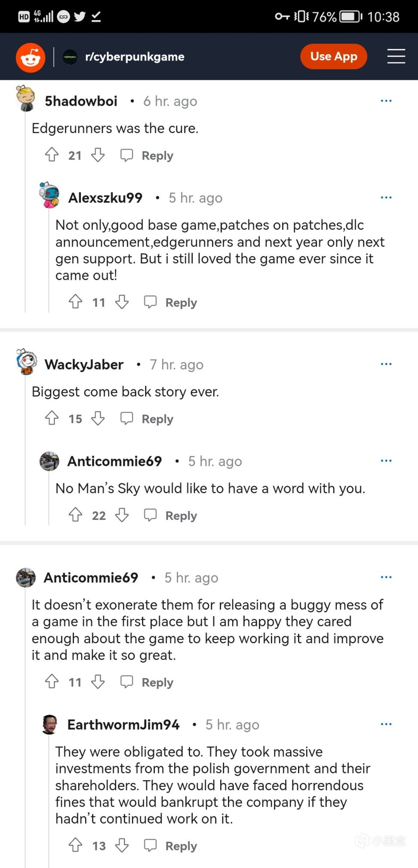The height and width of the screenshot is (868, 418).
Task: Upvote the No Man's Sky comment
Action: (x=76, y=515)
